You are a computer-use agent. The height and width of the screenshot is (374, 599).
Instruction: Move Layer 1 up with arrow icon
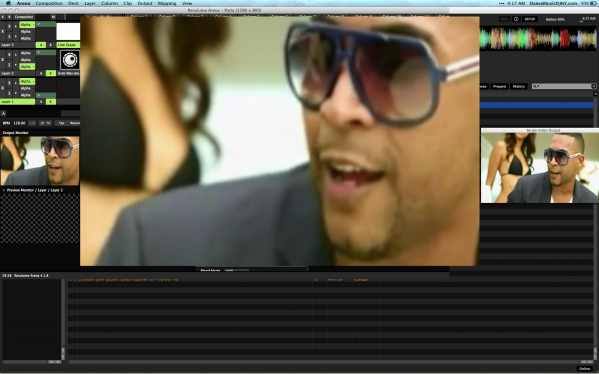[x=16, y=83]
